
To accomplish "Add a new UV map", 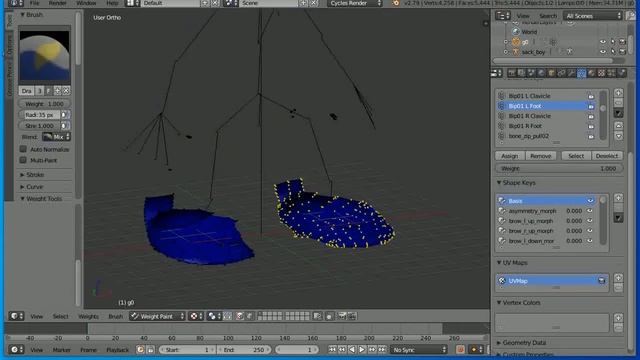I will (618, 278).
